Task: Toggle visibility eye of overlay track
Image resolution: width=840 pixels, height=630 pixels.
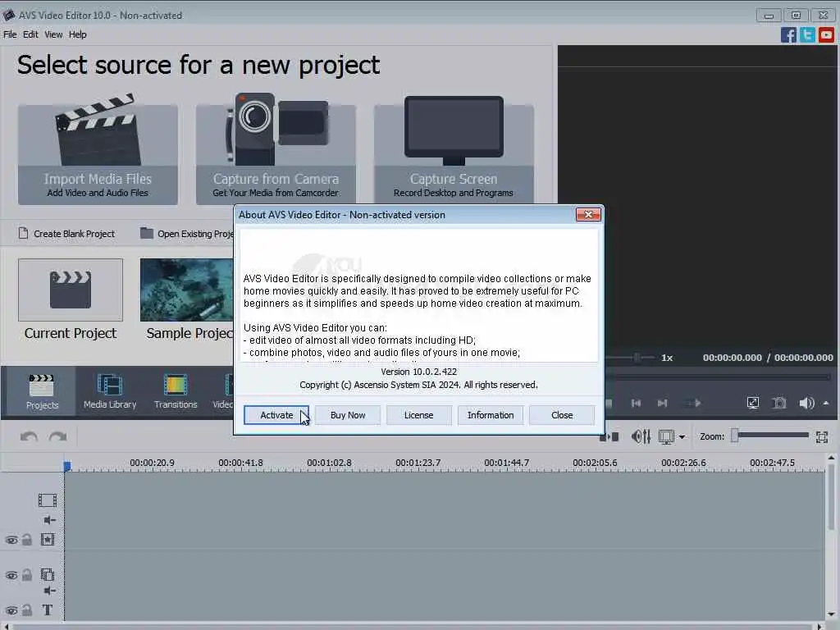Action: [x=11, y=575]
